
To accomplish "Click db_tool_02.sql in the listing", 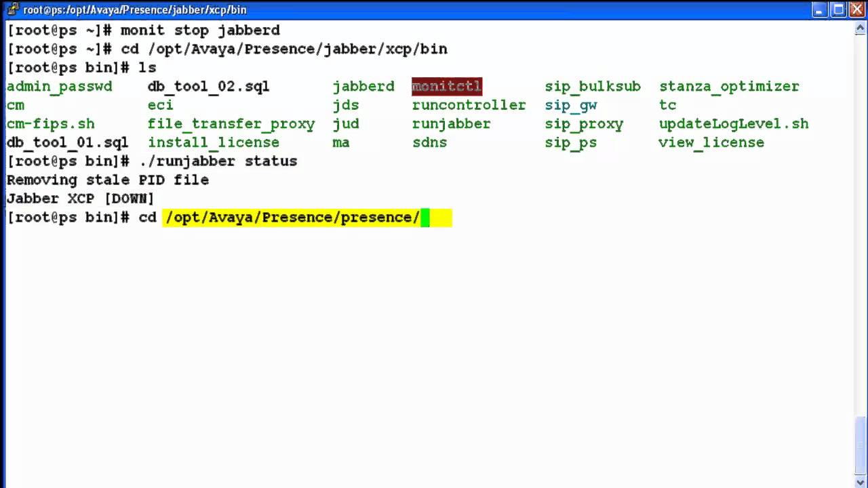I will (x=209, y=87).
